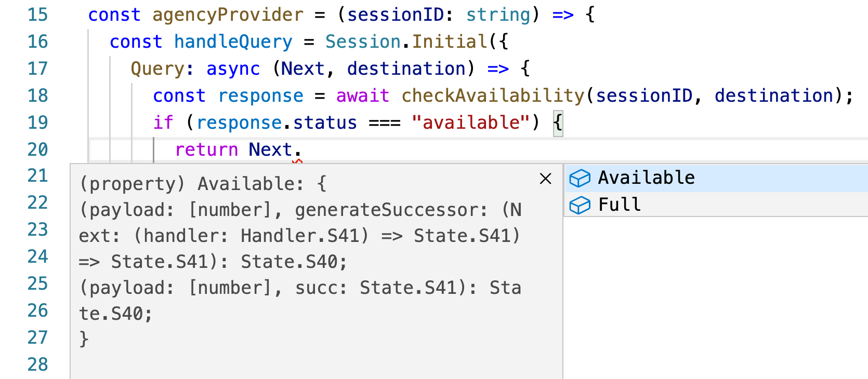The image size is (868, 379).
Task: Close the suggestion details panel
Action: 545,179
